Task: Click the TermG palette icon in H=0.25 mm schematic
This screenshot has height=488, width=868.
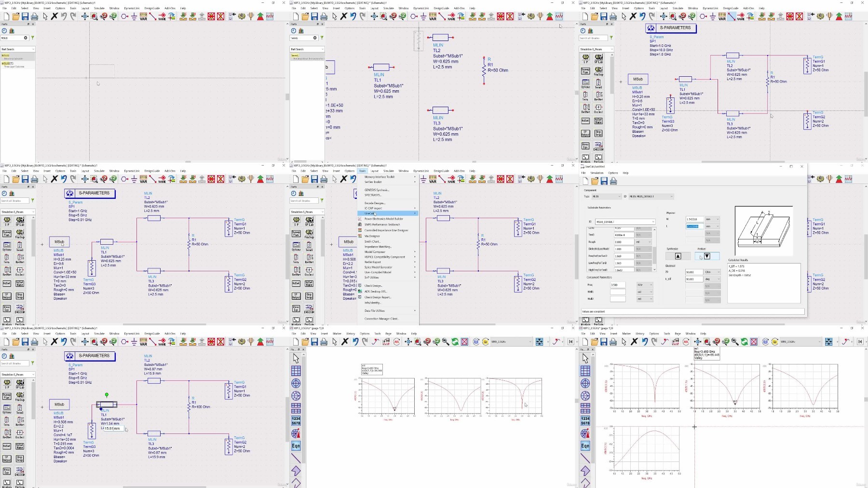Action: pyautogui.click(x=20, y=246)
